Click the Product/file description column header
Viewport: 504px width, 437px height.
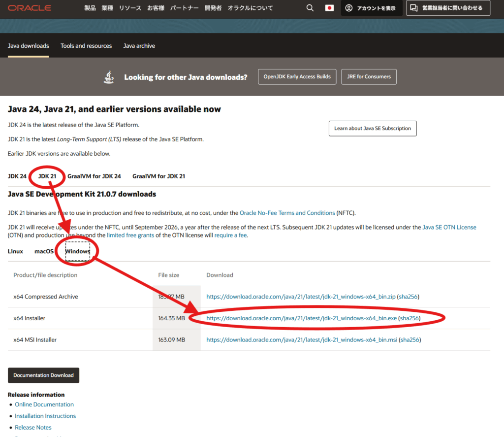tap(45, 275)
